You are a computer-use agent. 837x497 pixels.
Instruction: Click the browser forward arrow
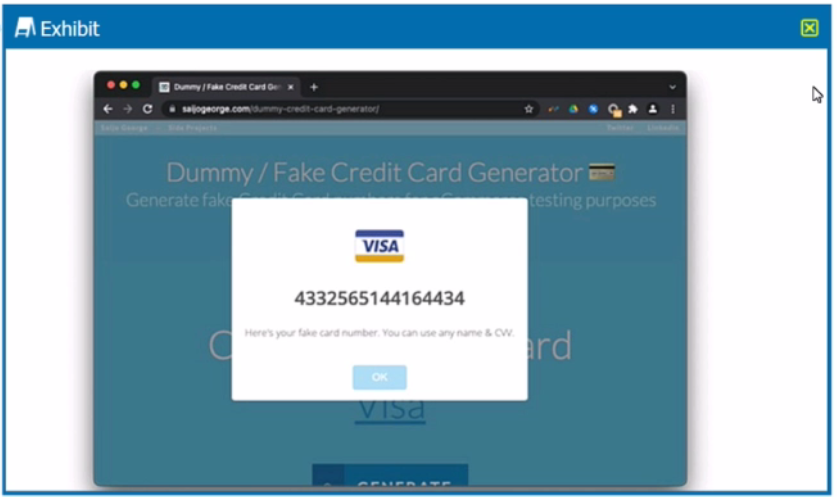click(x=128, y=109)
